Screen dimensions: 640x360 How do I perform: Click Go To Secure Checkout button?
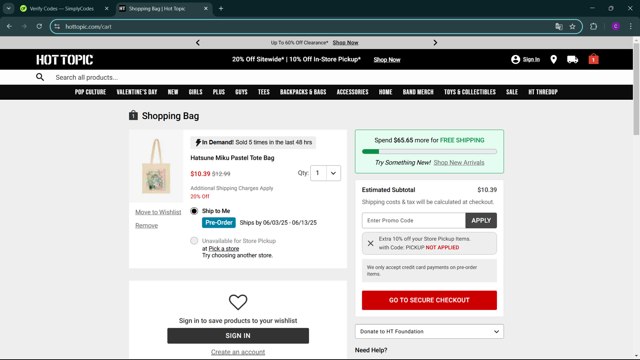pyautogui.click(x=429, y=300)
